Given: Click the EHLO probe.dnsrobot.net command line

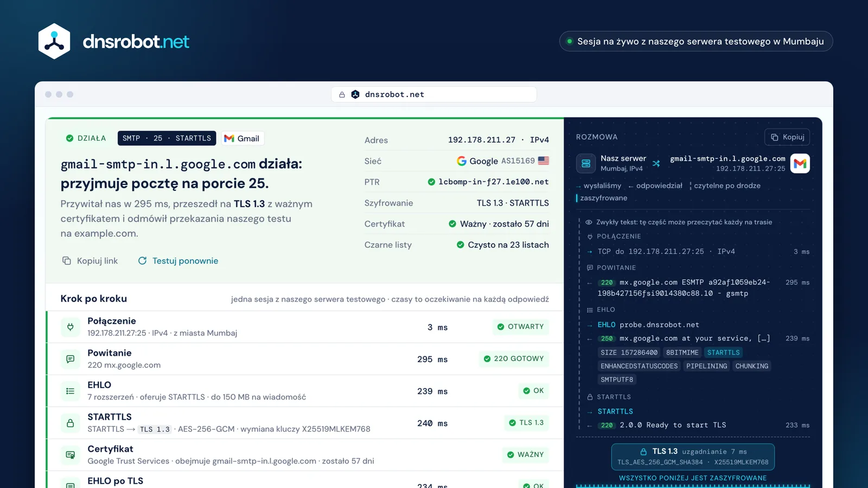Looking at the screenshot, I should [x=648, y=325].
